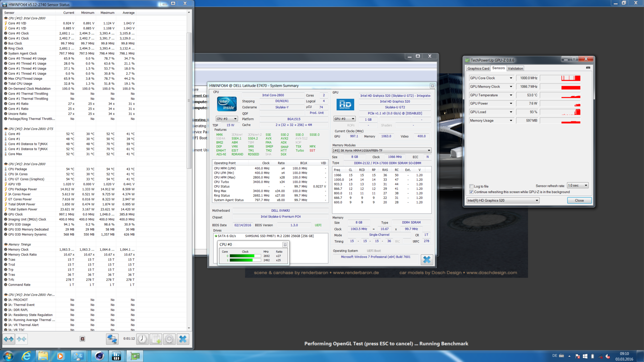Viewport: 644px width, 362px height.
Task: Open Windows Media Player from the taskbar
Action: point(60,356)
